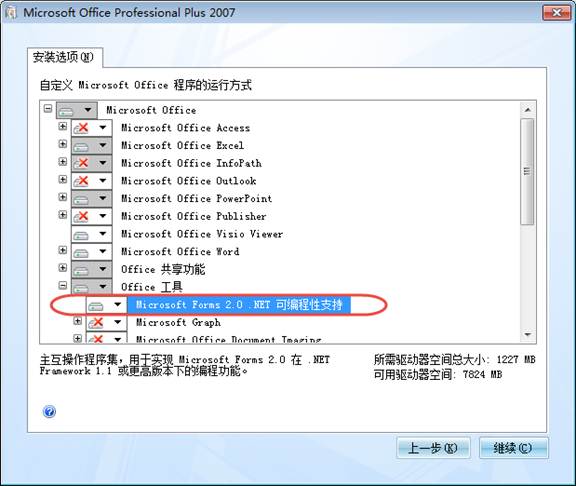Expand the Microsoft Office Outlook node
The height and width of the screenshot is (486, 576).
(63, 179)
